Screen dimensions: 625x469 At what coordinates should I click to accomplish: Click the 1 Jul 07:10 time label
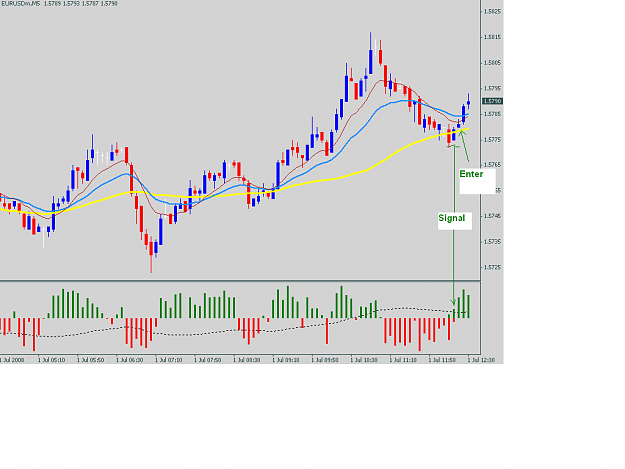tap(169, 360)
